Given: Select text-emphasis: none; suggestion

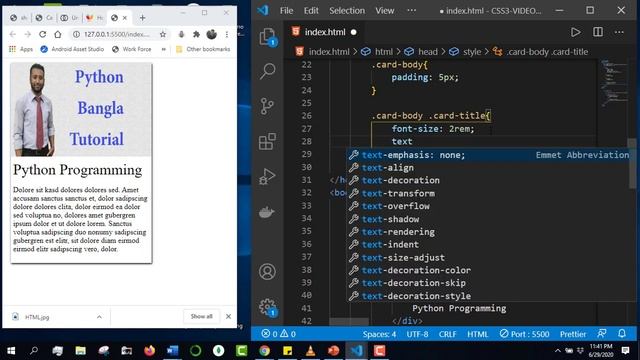Looking at the screenshot, I should [489, 155].
